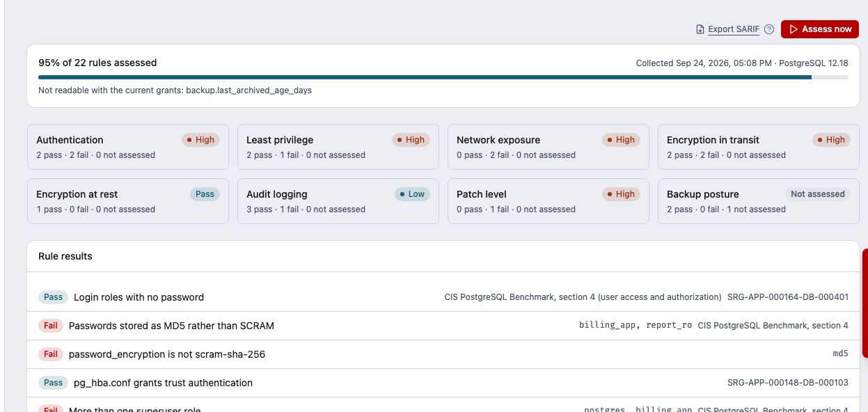Open the Encryption in transit card
The image size is (868, 412).
759,147
